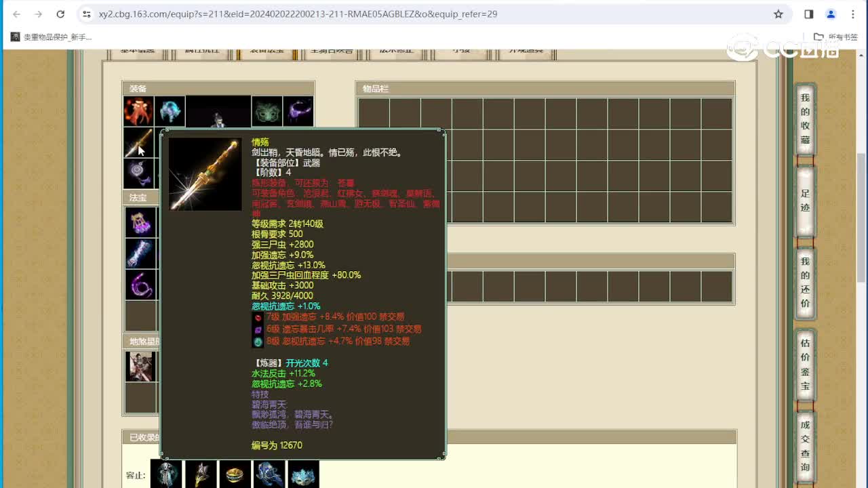The height and width of the screenshot is (488, 868).
Task: Click the character portrait in equipment panel
Action: (x=218, y=113)
